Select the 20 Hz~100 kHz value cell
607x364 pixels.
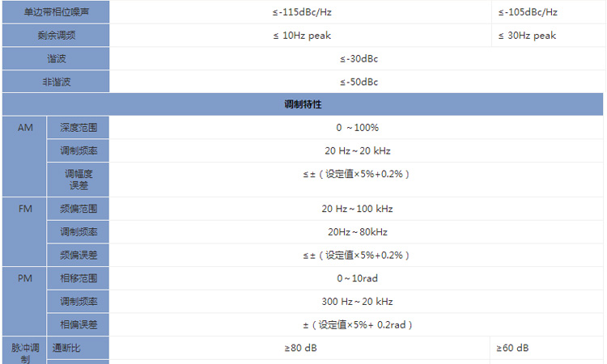click(357, 209)
